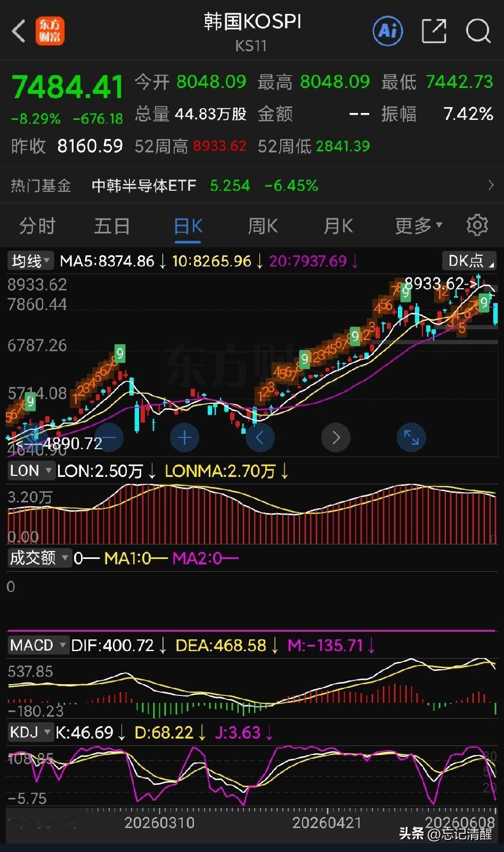This screenshot has height=852, width=504.
Task: Tap the 韩国KOSPI title
Action: pyautogui.click(x=253, y=22)
